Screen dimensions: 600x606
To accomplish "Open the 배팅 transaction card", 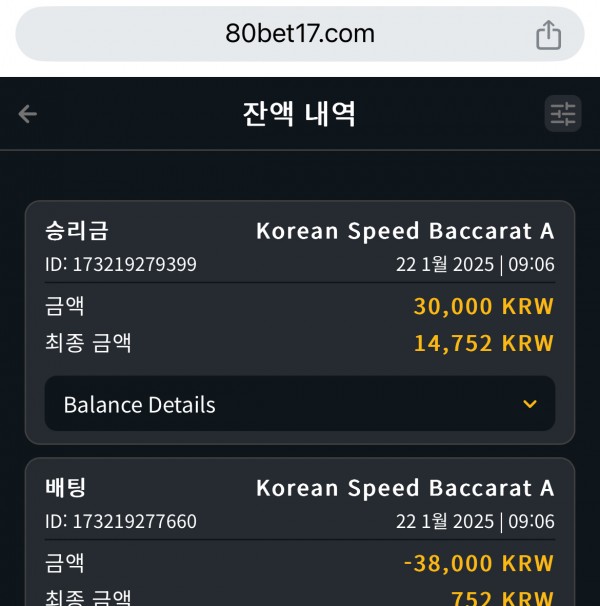I will point(300,532).
